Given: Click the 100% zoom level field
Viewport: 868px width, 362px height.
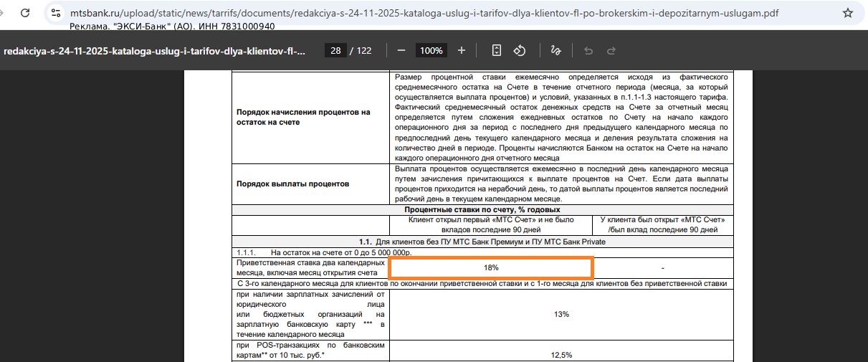Looking at the screenshot, I should (x=431, y=50).
